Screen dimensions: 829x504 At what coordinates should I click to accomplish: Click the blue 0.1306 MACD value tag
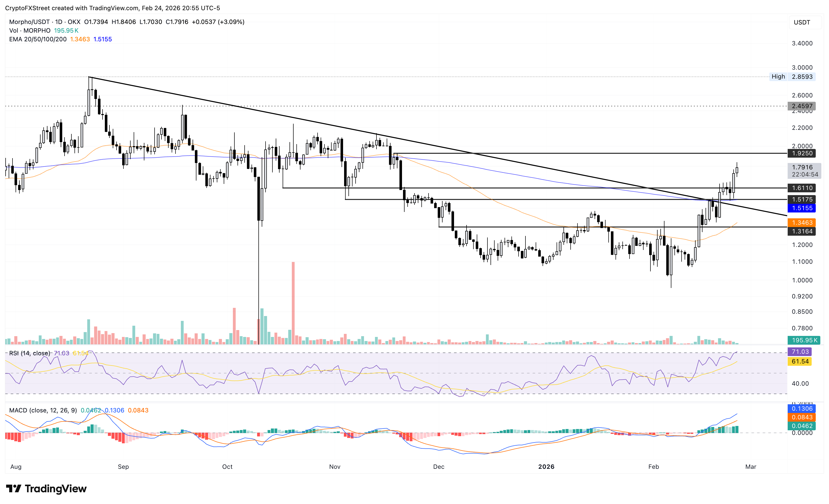pos(802,408)
